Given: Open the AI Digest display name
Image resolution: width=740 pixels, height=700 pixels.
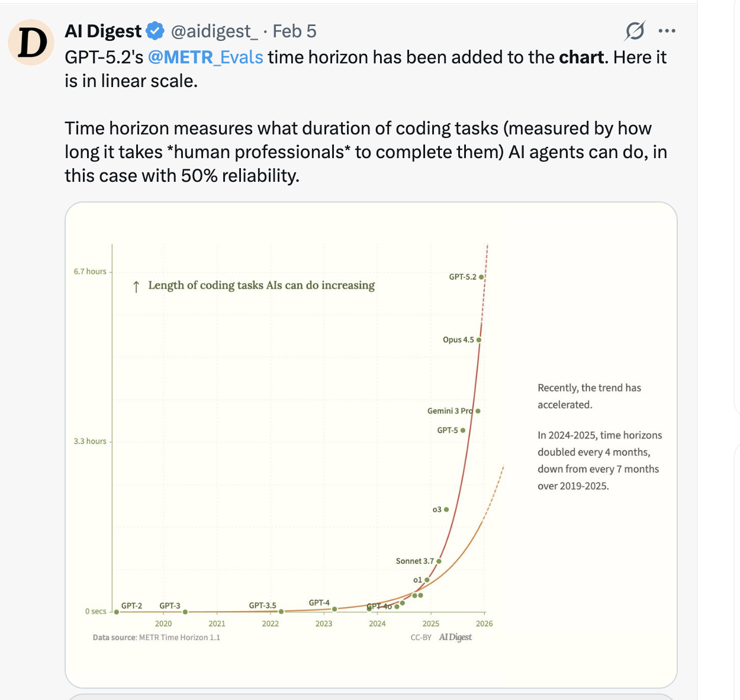Looking at the screenshot, I should [x=104, y=31].
